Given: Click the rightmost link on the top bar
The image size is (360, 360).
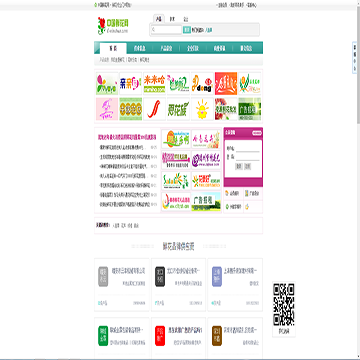Looking at the screenshot, I should [x=252, y=5].
